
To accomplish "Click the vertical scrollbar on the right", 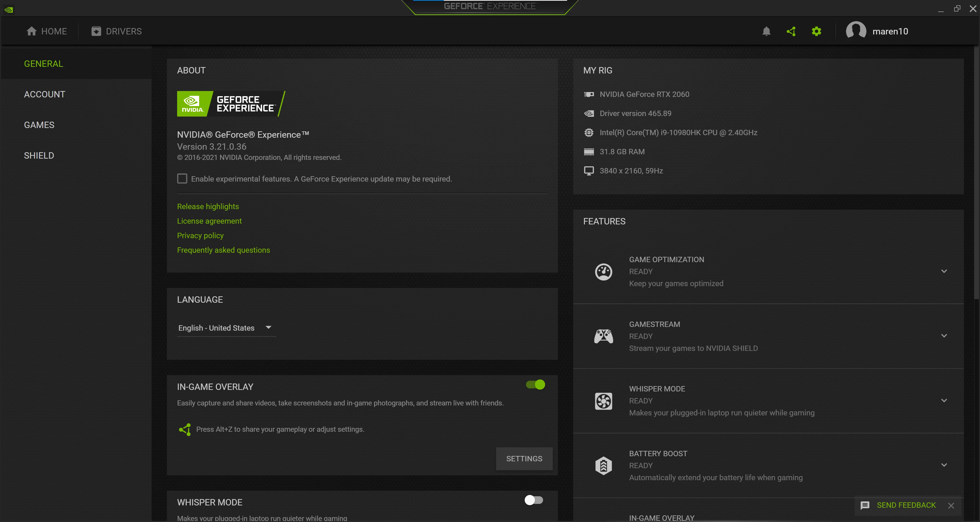I will click(x=976, y=171).
